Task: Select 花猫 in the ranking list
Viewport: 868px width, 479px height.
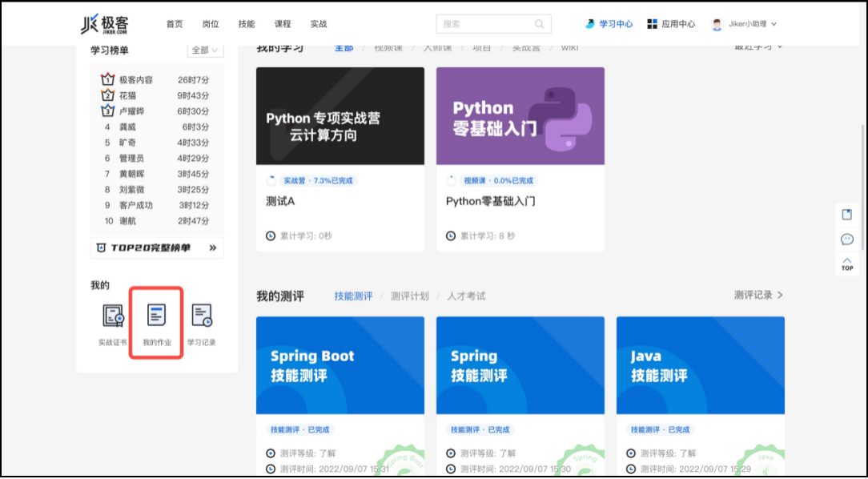Action: pyautogui.click(x=127, y=95)
